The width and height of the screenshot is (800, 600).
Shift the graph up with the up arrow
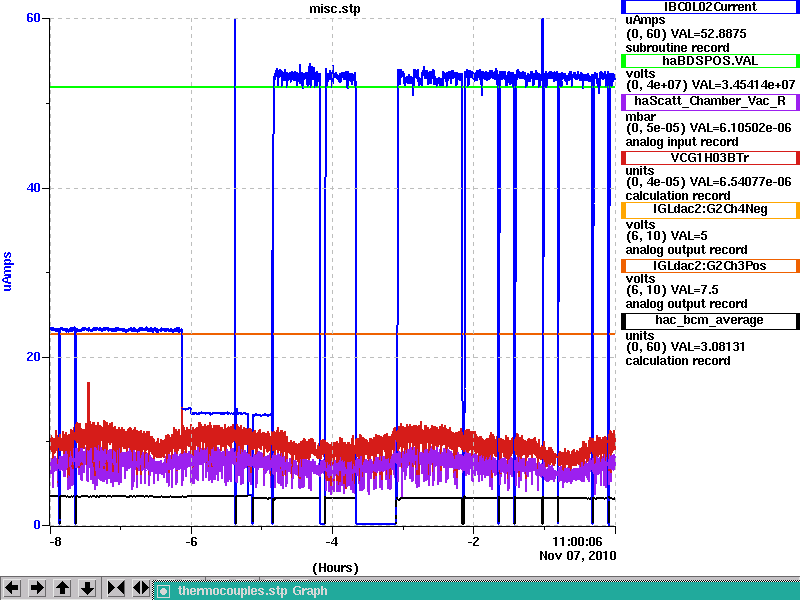[x=62, y=588]
